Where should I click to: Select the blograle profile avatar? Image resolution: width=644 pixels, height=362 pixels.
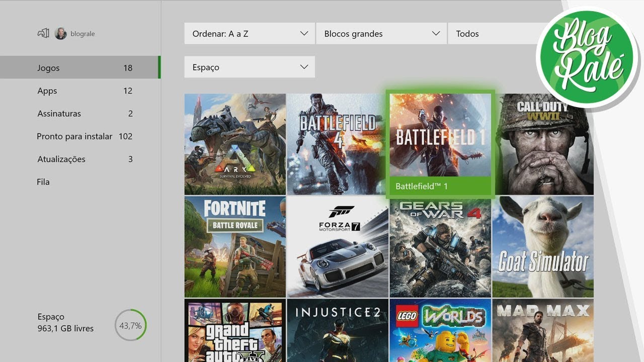60,34
